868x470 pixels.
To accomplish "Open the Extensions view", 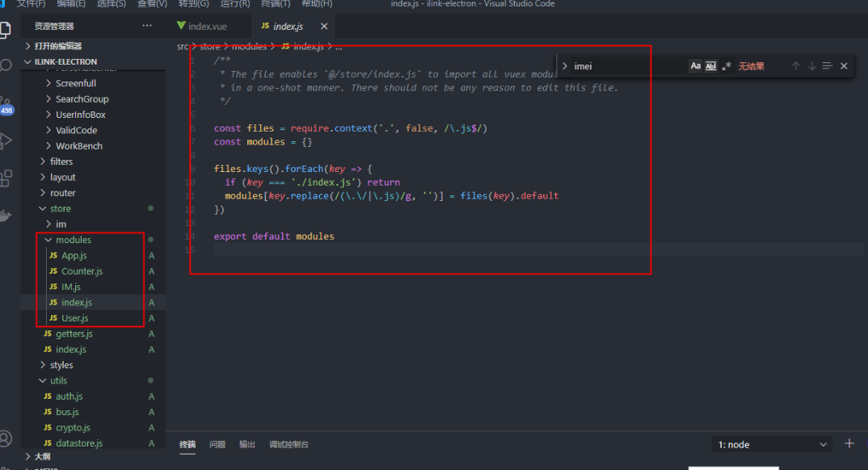I will pyautogui.click(x=6, y=178).
